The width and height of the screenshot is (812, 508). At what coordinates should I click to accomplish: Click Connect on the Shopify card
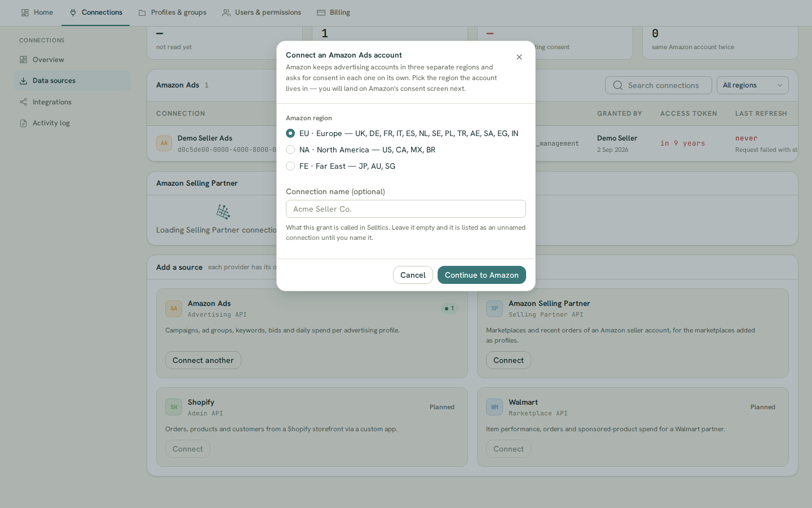[x=188, y=449]
